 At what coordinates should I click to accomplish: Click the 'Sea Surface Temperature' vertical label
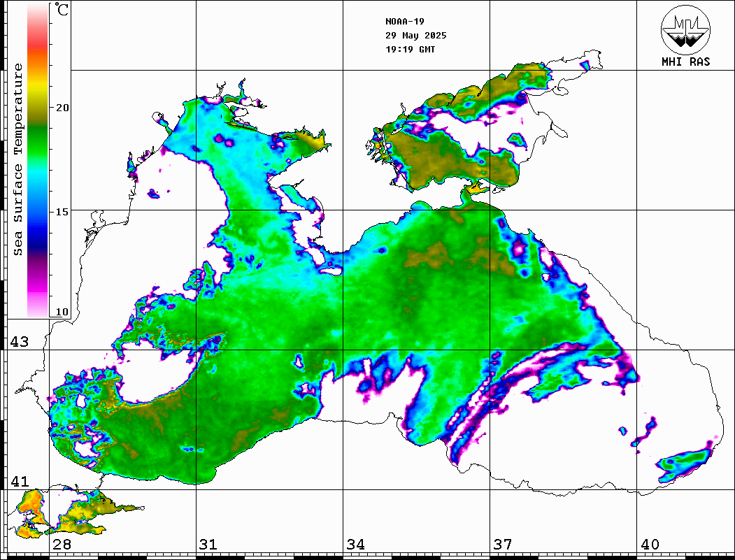(x=17, y=160)
